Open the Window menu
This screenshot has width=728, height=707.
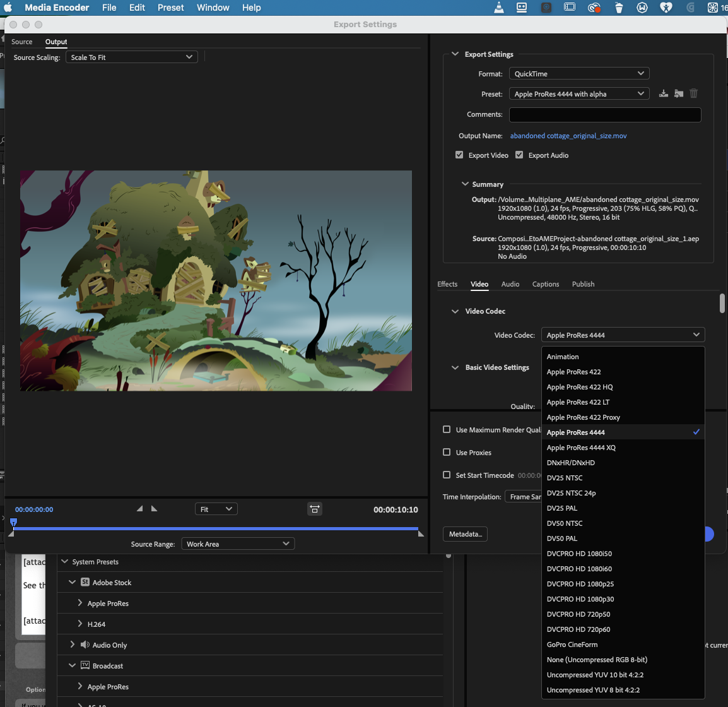click(x=213, y=8)
